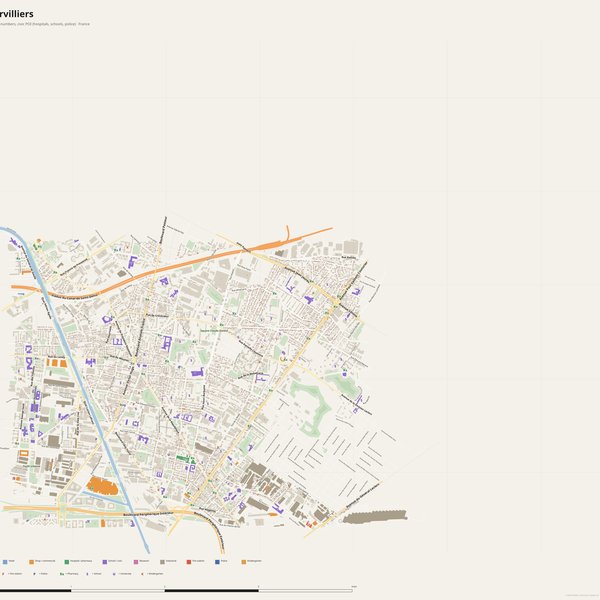Click the Kindergarten marker icon in the legend
The height and width of the screenshot is (600, 600).
[142, 574]
